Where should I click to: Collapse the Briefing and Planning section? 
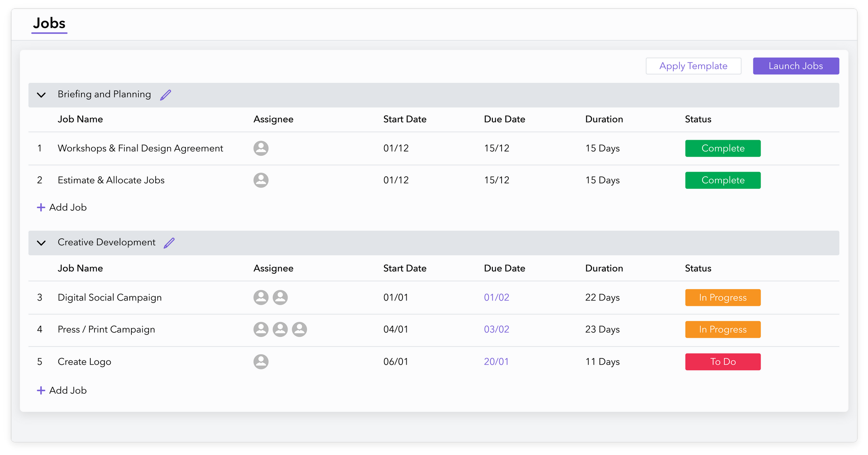pos(41,95)
